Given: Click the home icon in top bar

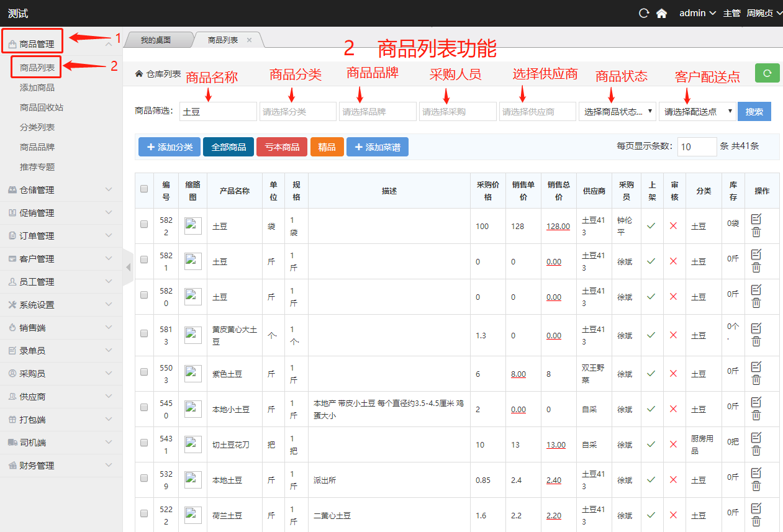Looking at the screenshot, I should pos(661,13).
